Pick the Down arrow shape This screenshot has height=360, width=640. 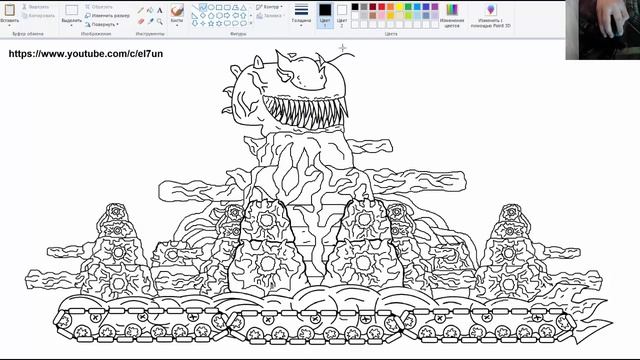point(195,23)
